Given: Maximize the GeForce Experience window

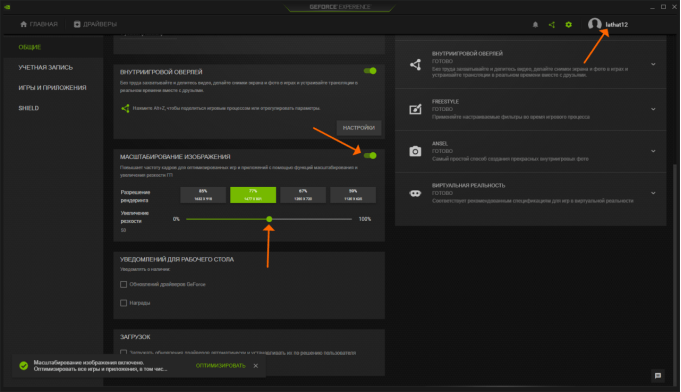Looking at the screenshot, I should click(663, 7).
